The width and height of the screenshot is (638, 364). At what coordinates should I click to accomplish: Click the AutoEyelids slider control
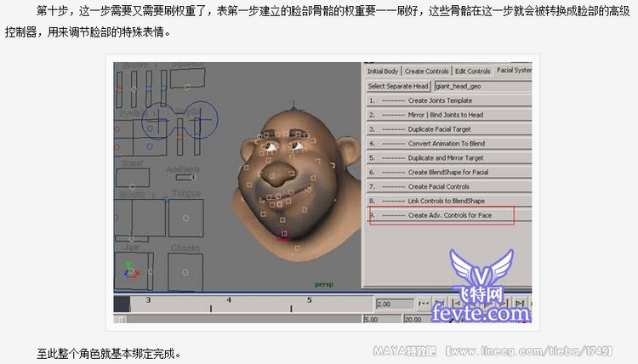coord(183,179)
